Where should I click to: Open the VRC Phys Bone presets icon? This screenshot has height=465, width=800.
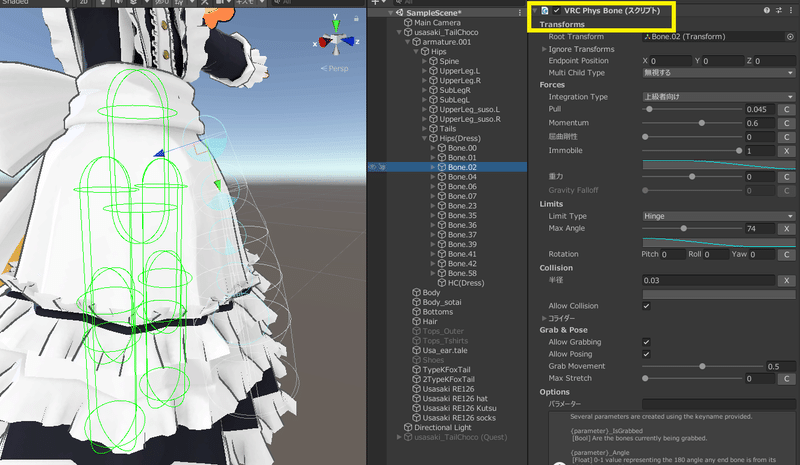(779, 10)
